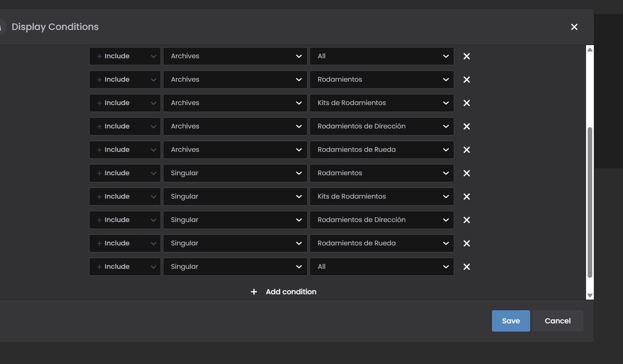
Task: Delete the Archives Rodamientos de Dirección row
Action: pyautogui.click(x=467, y=126)
